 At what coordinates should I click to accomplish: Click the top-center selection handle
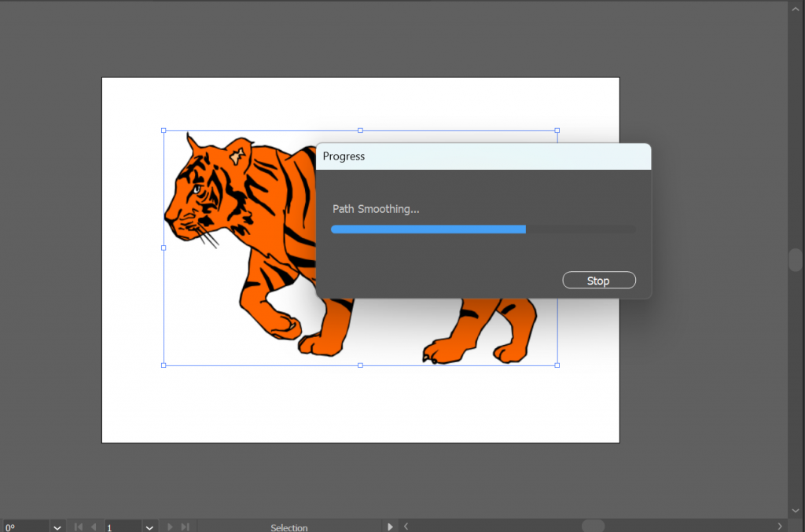[360, 130]
